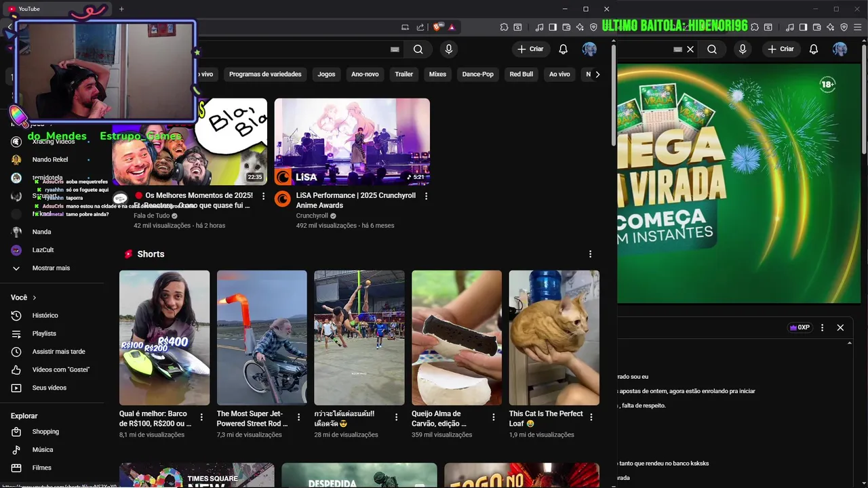The width and height of the screenshot is (868, 488).
Task: Select Programas de variedades filter chip
Action: (265, 74)
